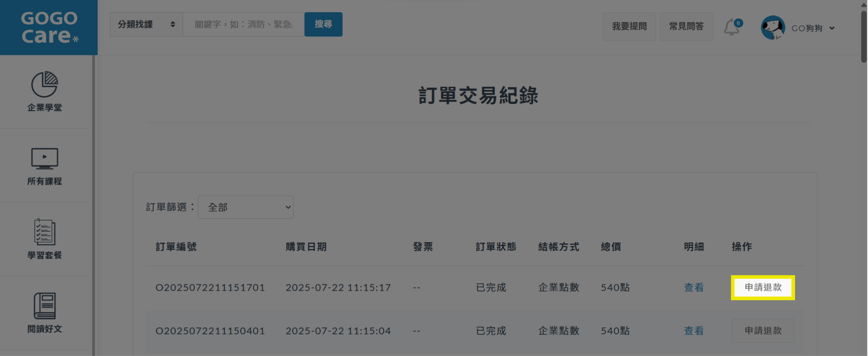The height and width of the screenshot is (356, 868).
Task: View details of order O2025072211151701
Action: pyautogui.click(x=694, y=288)
